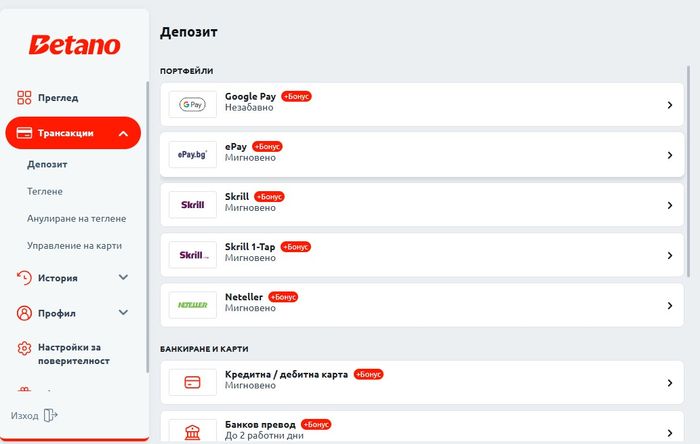Viewport: 700px width, 444px height.
Task: Open Google Pay via its right arrow
Action: click(670, 105)
